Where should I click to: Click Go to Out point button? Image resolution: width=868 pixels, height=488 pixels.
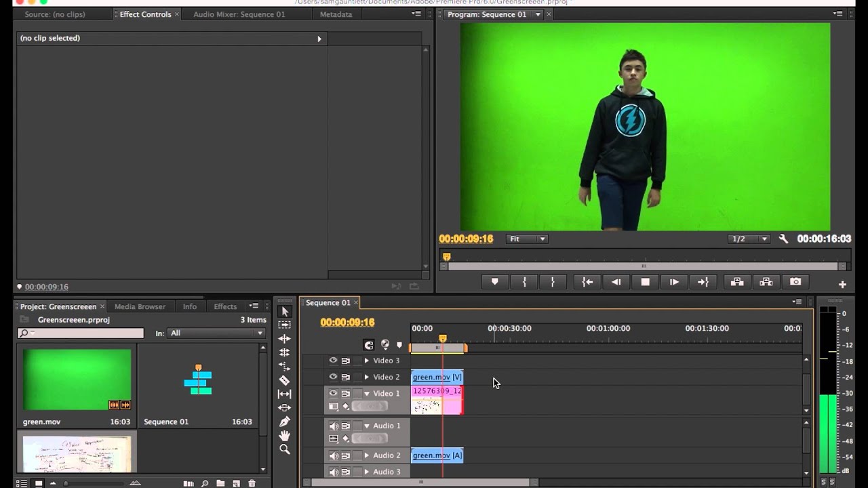coord(703,282)
